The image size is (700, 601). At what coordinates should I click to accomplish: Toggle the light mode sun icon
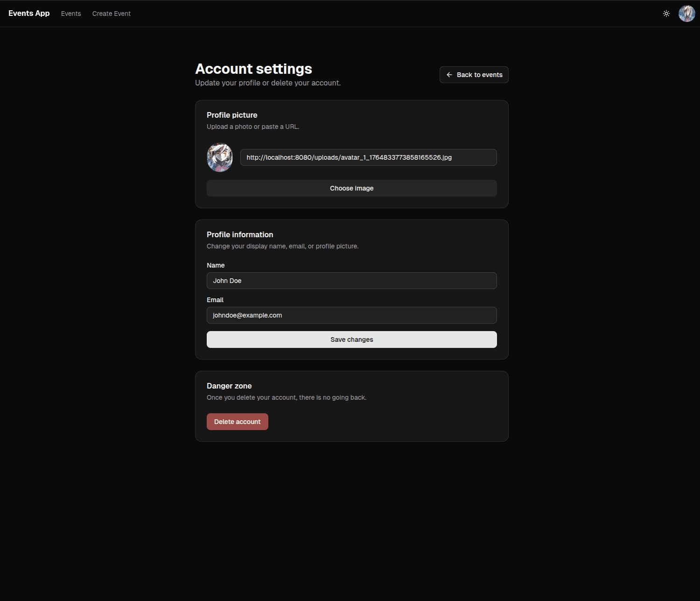[666, 13]
